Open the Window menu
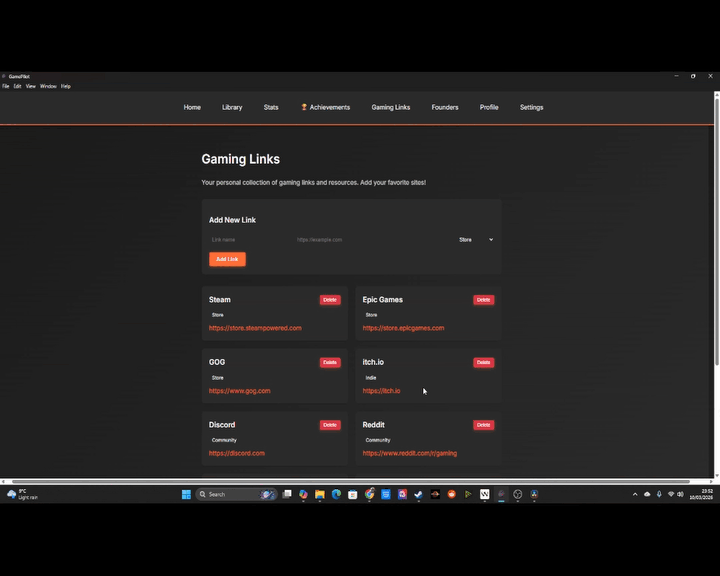The height and width of the screenshot is (576, 720). [48, 86]
